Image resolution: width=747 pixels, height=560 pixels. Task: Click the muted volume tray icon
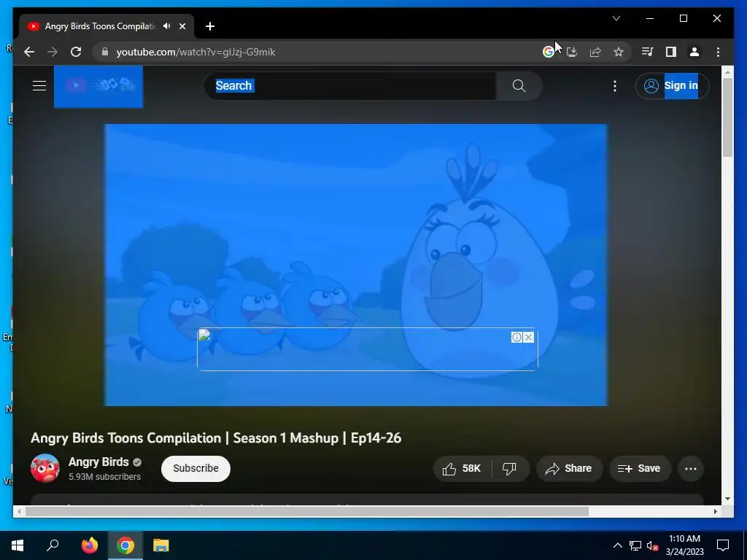point(653,545)
